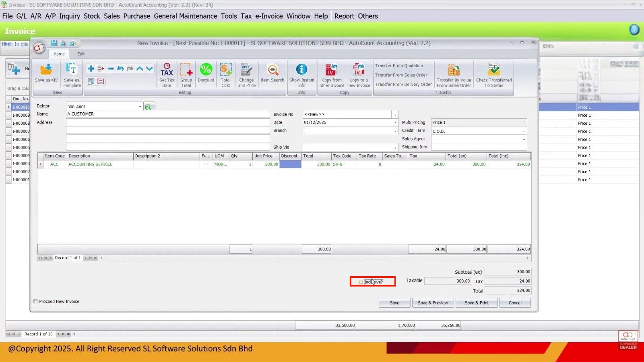644x362 pixels.
Task: Open the General Maintenance menu
Action: pyautogui.click(x=186, y=16)
